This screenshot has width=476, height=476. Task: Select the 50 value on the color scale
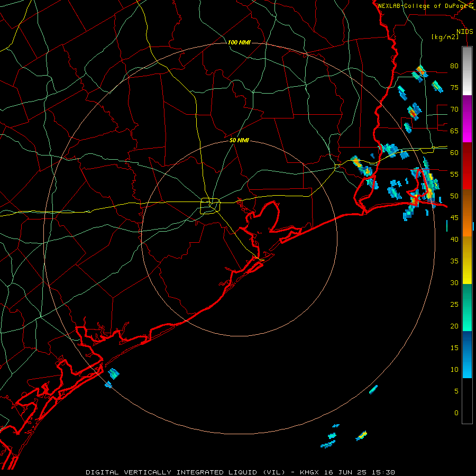454,196
